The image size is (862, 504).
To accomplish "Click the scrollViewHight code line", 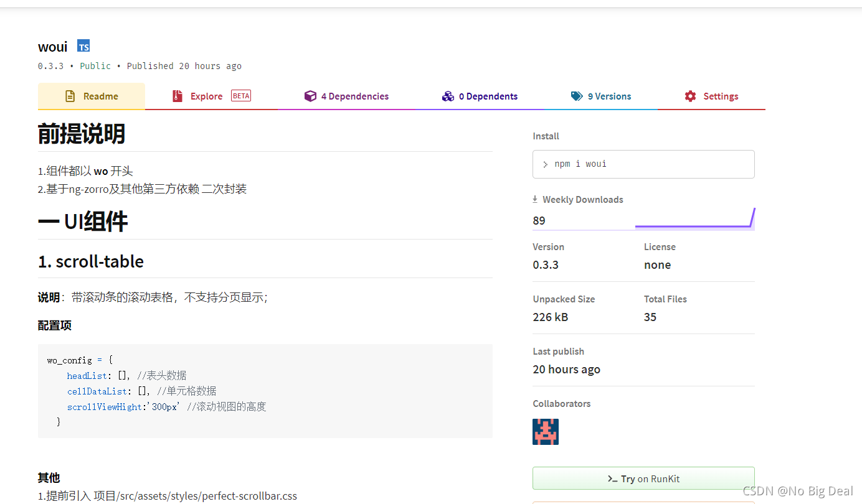I will [x=166, y=407].
